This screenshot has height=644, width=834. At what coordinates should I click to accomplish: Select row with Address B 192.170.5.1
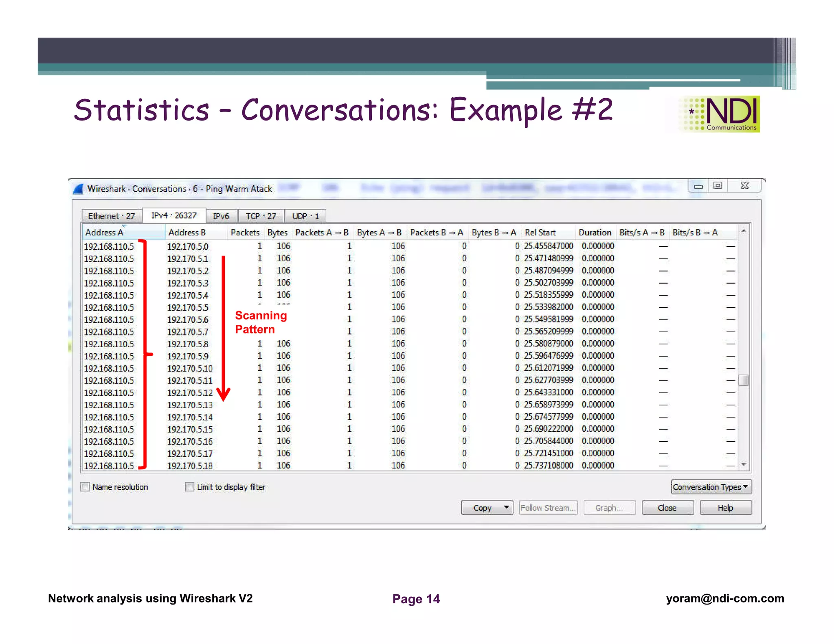[x=410, y=258]
